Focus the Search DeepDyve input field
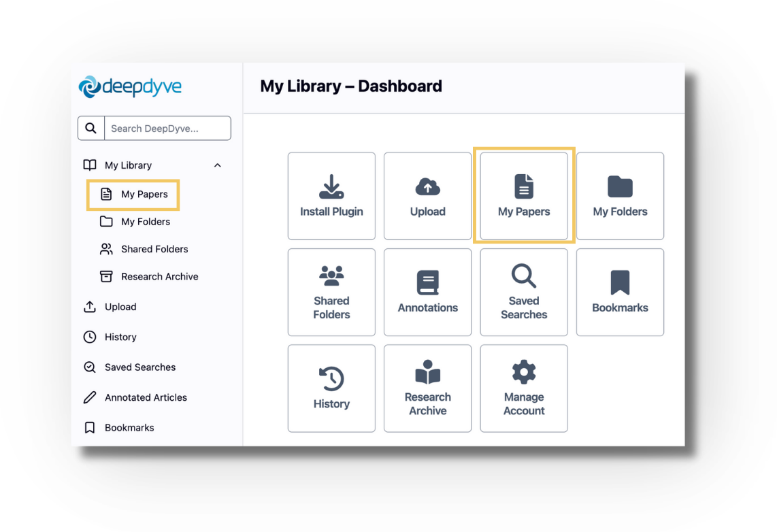777x532 pixels. click(x=167, y=129)
